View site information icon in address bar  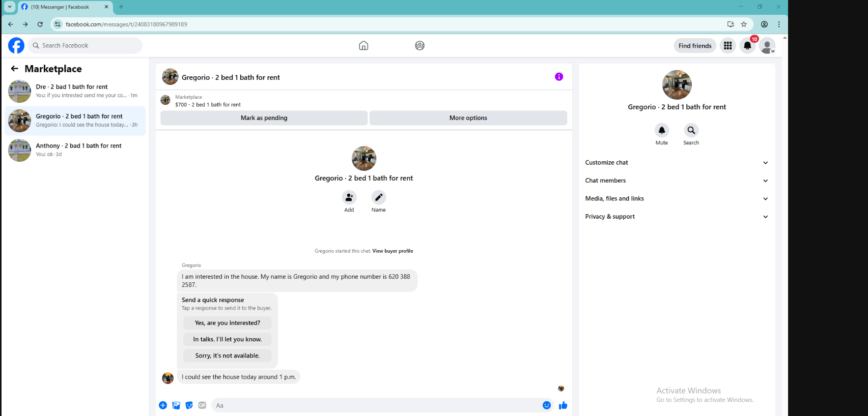(x=58, y=24)
